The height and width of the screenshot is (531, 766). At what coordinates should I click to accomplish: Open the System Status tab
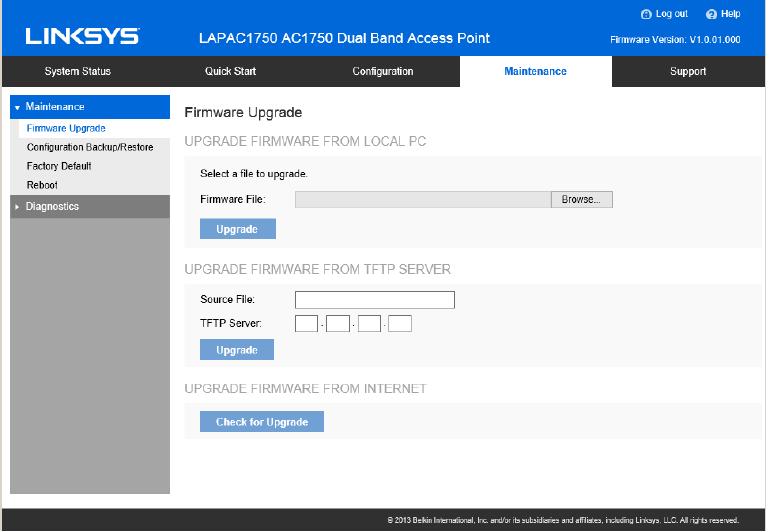[78, 71]
